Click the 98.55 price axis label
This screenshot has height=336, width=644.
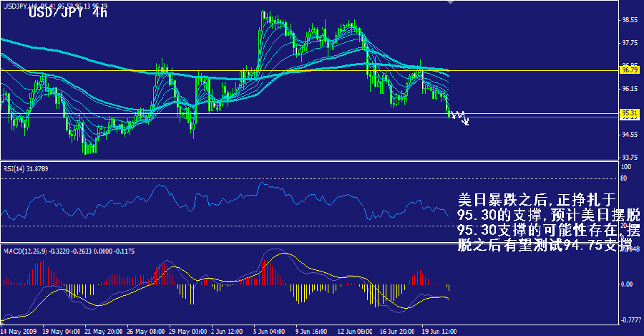pos(630,20)
